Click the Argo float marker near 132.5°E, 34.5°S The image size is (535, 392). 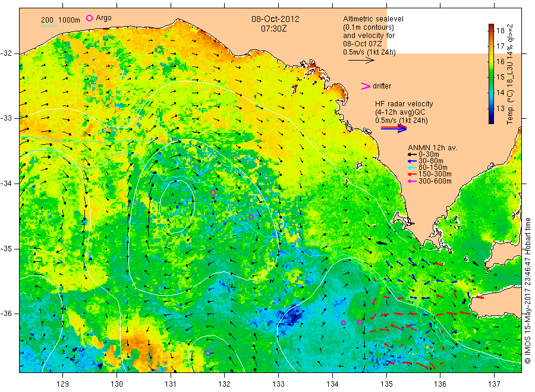[251, 217]
